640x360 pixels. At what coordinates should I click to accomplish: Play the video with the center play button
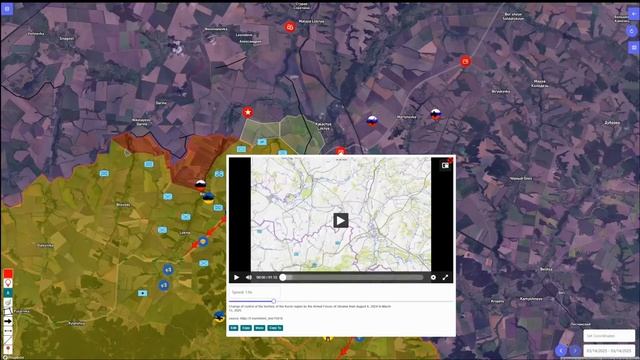coord(341,220)
